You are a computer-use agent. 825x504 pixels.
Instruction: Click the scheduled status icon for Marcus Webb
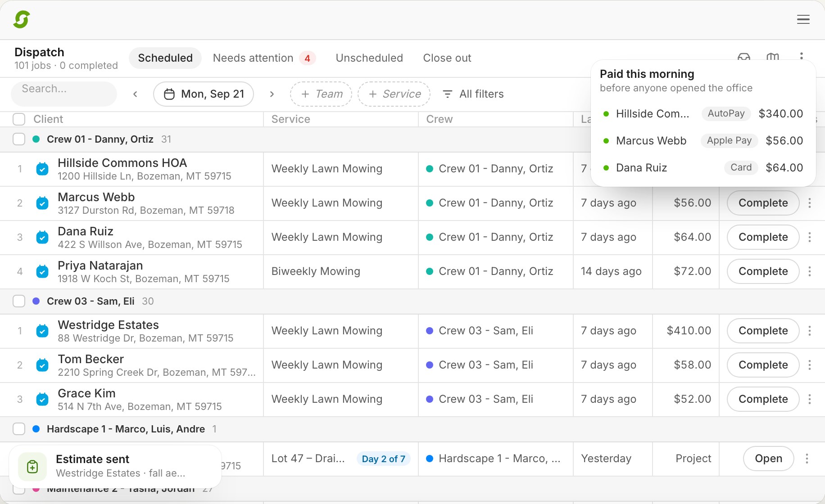42,203
